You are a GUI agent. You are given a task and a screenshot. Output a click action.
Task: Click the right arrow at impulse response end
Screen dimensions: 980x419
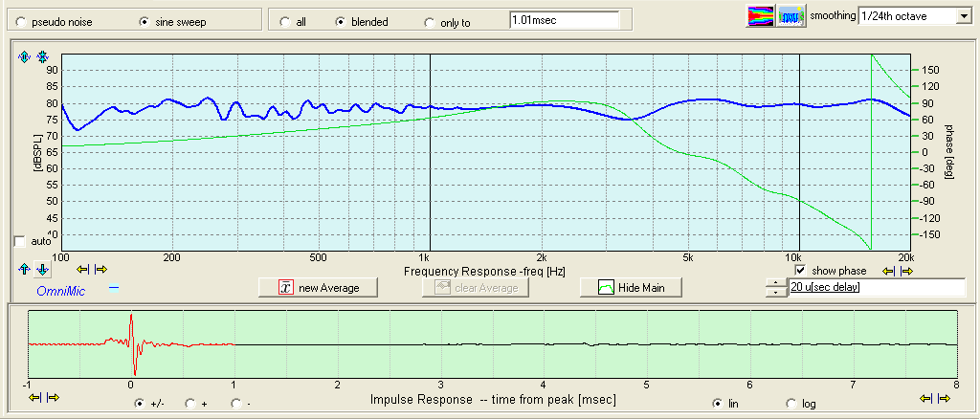tap(945, 397)
